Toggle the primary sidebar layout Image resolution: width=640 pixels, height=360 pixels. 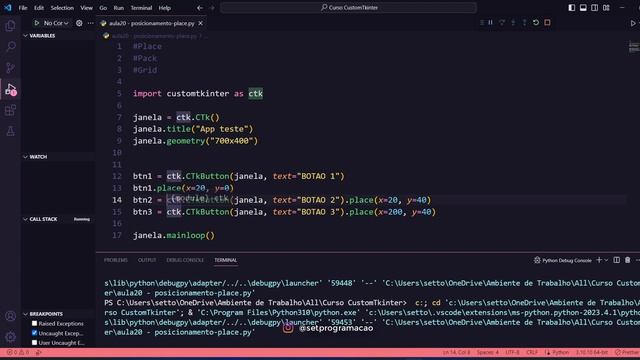click(572, 8)
